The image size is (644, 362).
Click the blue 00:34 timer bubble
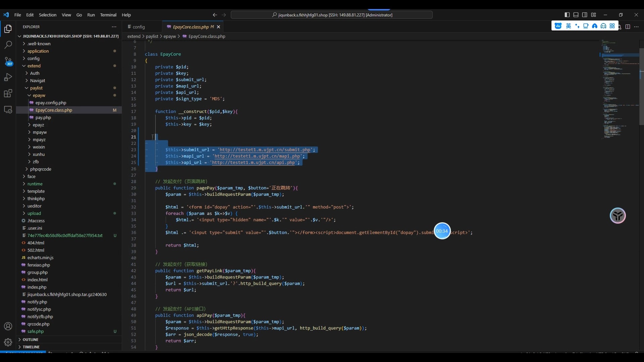pyautogui.click(x=442, y=231)
